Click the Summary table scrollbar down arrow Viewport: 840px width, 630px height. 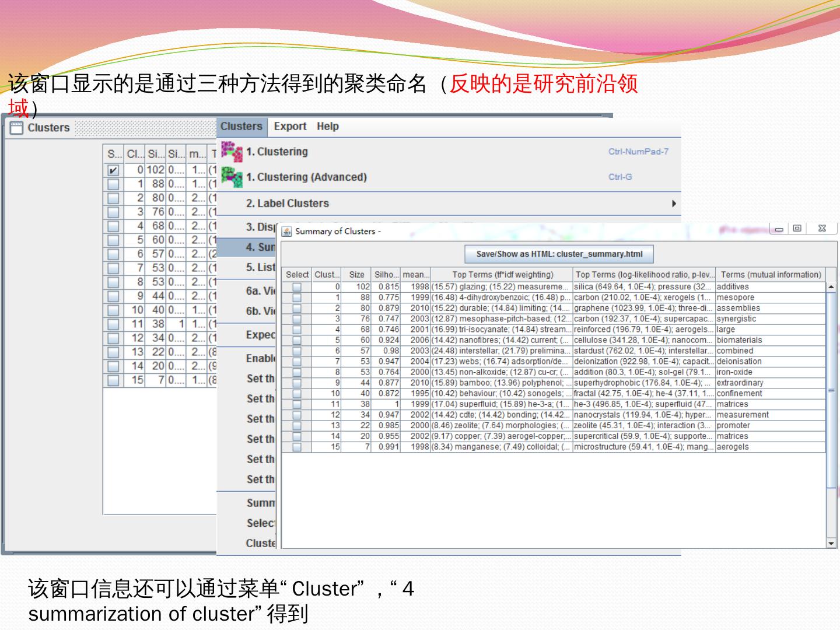[831, 543]
